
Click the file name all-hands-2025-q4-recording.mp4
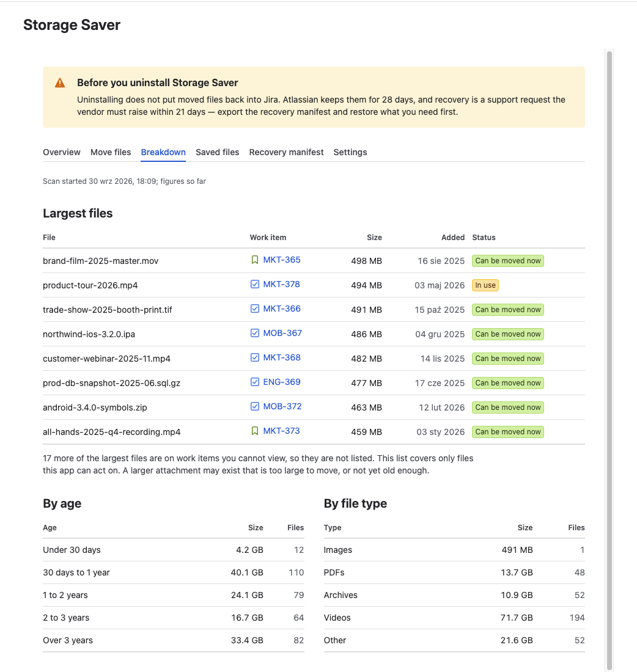point(111,432)
